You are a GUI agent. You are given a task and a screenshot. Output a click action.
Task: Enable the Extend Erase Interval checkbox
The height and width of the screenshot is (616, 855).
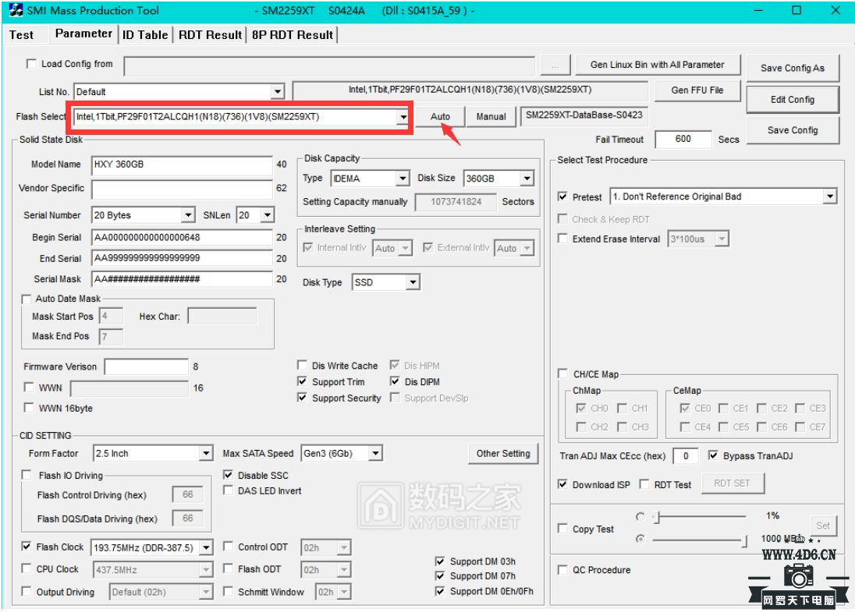click(562, 239)
